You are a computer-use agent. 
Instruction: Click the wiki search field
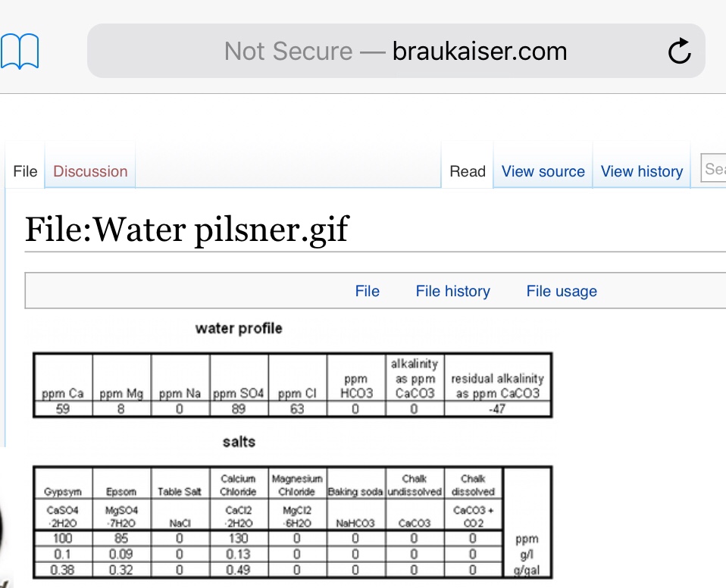click(714, 169)
